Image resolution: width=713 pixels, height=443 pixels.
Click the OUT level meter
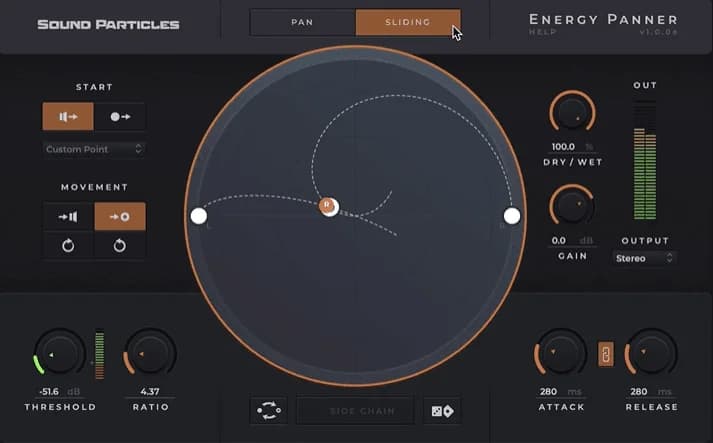pyautogui.click(x=645, y=161)
